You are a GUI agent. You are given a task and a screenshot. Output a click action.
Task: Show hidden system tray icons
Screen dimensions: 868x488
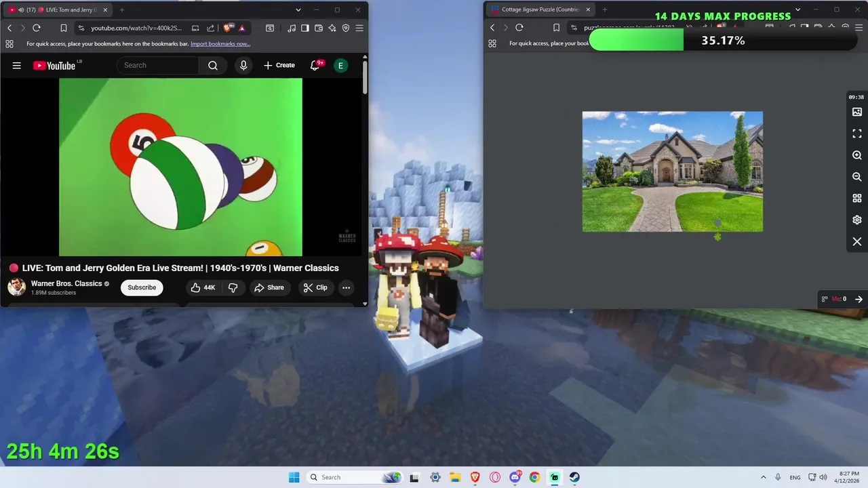pyautogui.click(x=763, y=477)
